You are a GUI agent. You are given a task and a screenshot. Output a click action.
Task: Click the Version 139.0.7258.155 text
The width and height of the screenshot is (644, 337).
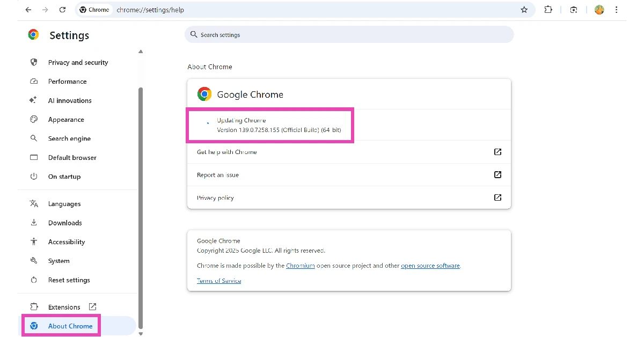[279, 130]
